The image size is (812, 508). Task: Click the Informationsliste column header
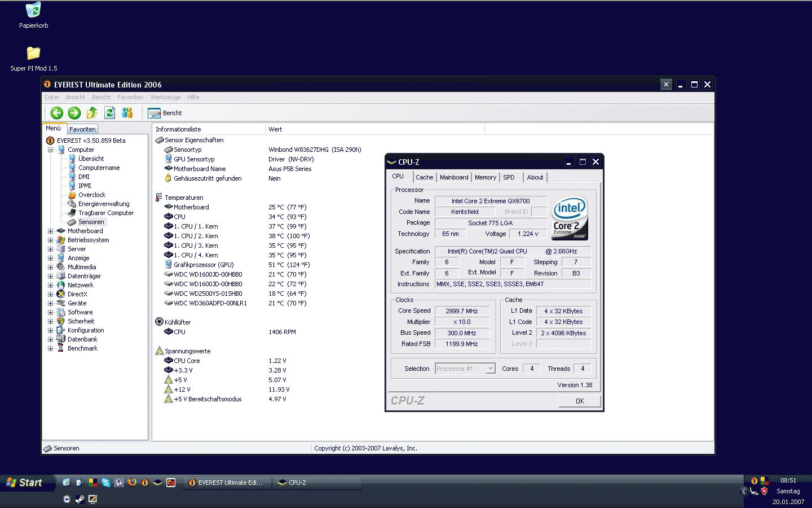209,129
